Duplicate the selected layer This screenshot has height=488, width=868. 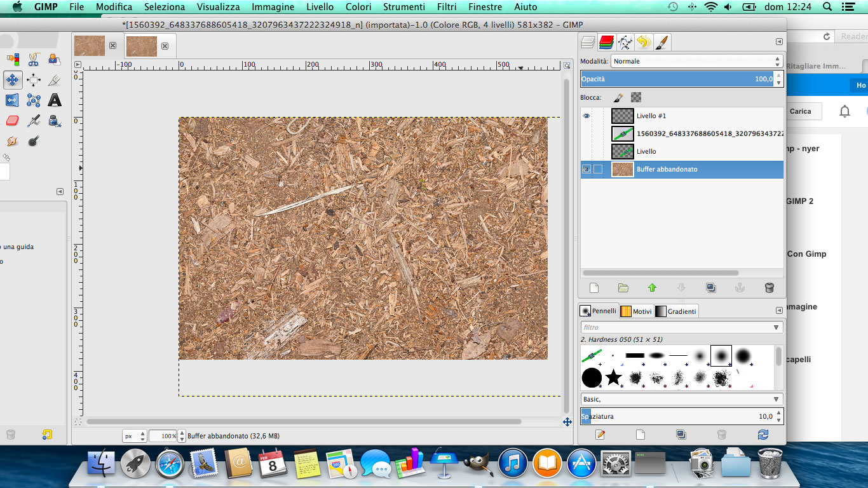tap(710, 288)
